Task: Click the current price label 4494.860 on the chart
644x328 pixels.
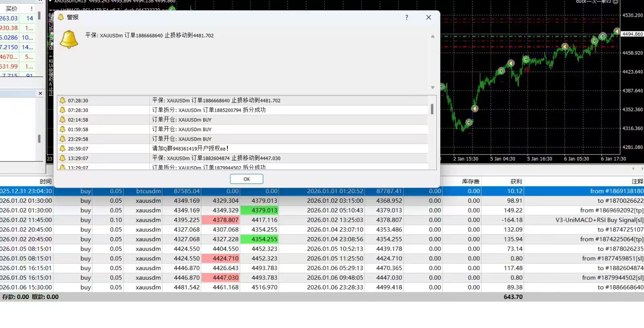Action: point(633,34)
